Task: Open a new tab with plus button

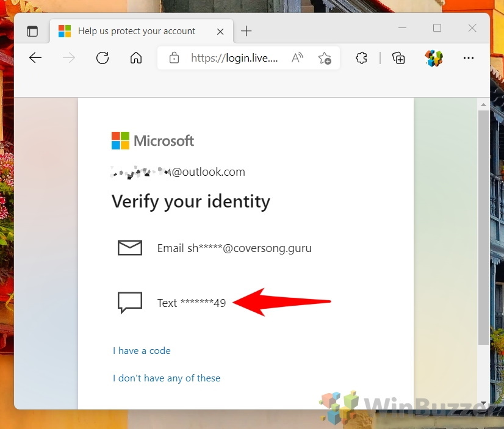Action: 247,31
